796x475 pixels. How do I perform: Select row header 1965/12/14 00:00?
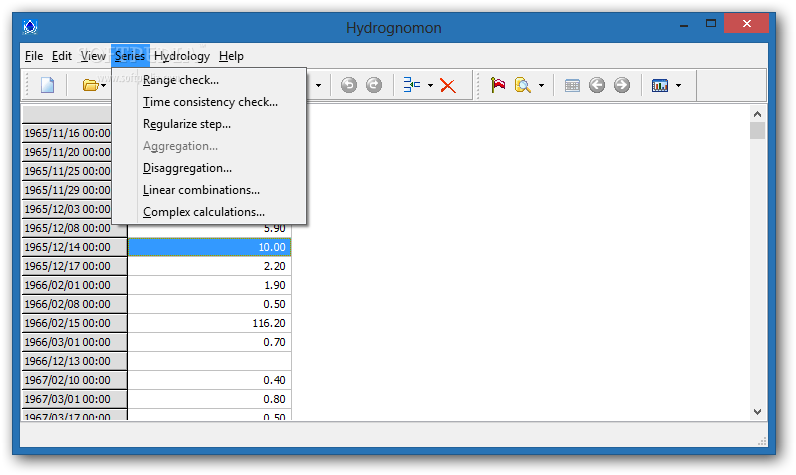[74, 247]
